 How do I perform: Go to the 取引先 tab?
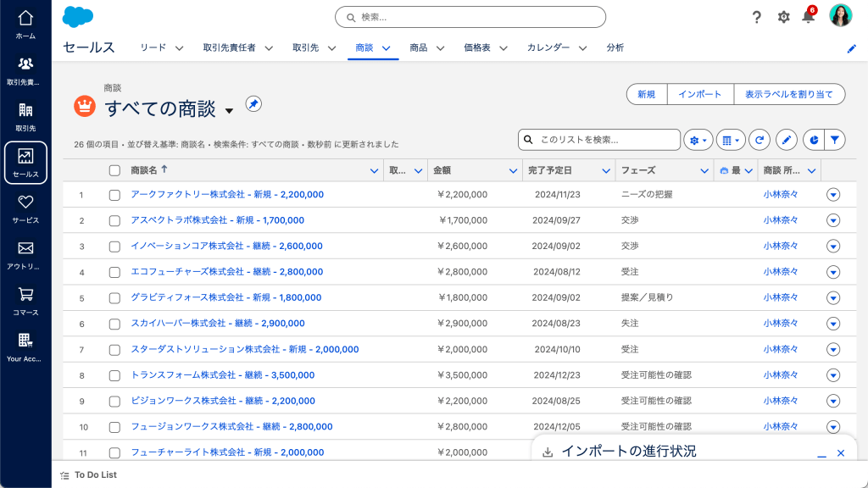305,47
